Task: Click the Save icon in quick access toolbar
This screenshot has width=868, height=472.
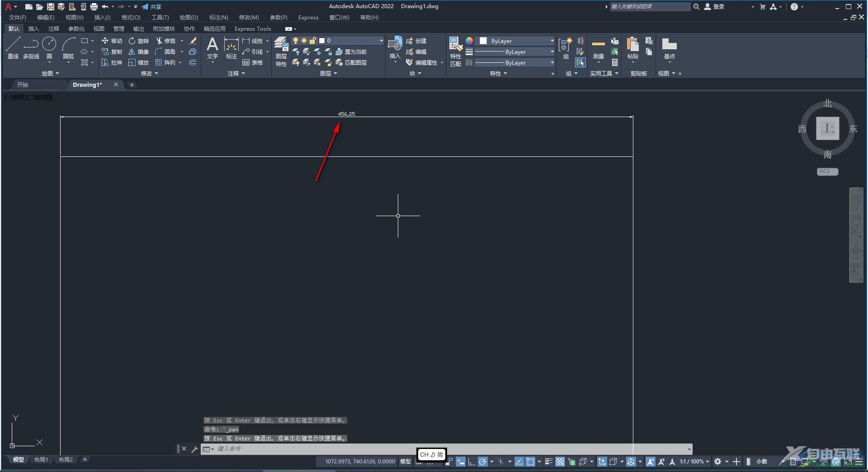Action: click(51, 7)
